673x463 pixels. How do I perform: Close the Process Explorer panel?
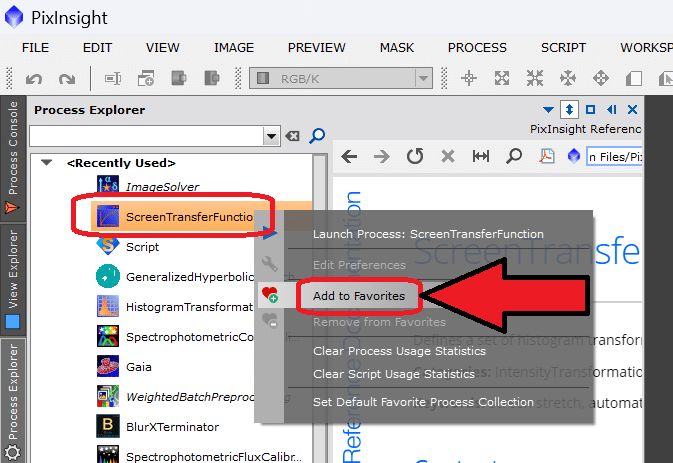pyautogui.click(x=632, y=110)
